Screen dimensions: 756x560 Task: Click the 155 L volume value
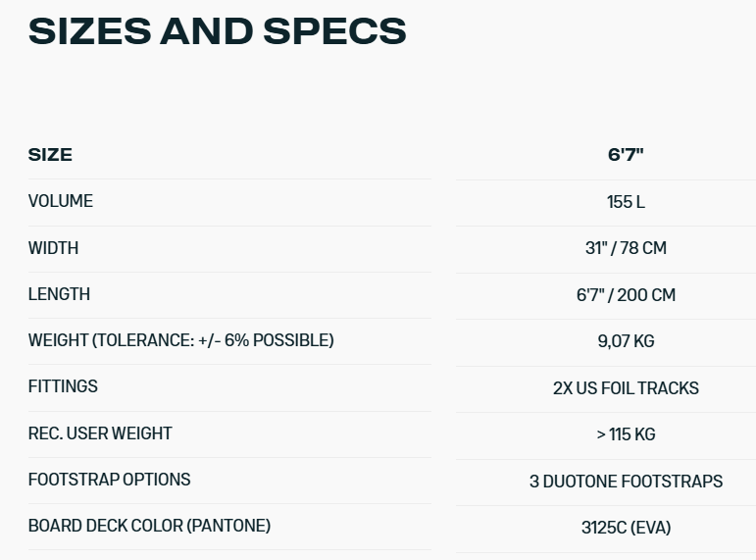click(626, 202)
